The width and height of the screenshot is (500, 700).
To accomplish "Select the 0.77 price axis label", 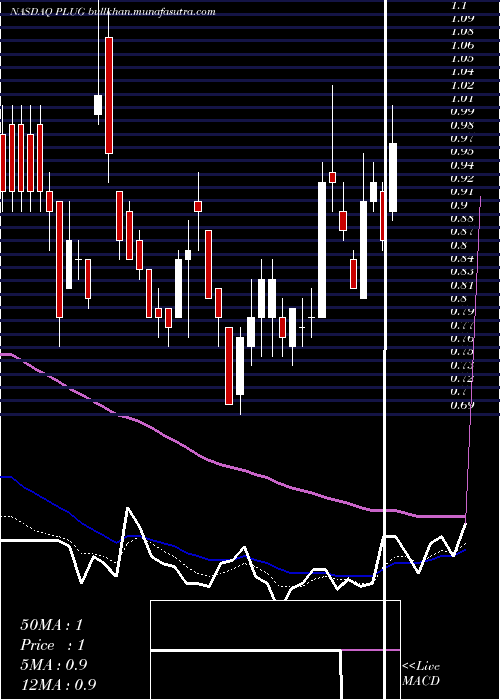I will coord(462,325).
